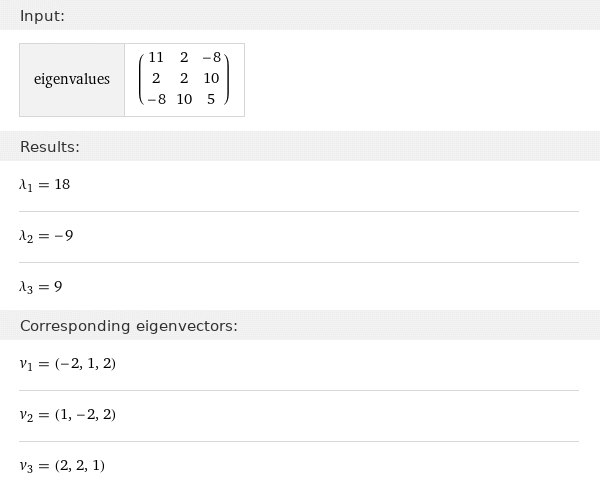Image resolution: width=600 pixels, height=494 pixels.
Task: Select eigenvector v1 = (−2, 1, 2)
Action: tap(67, 364)
